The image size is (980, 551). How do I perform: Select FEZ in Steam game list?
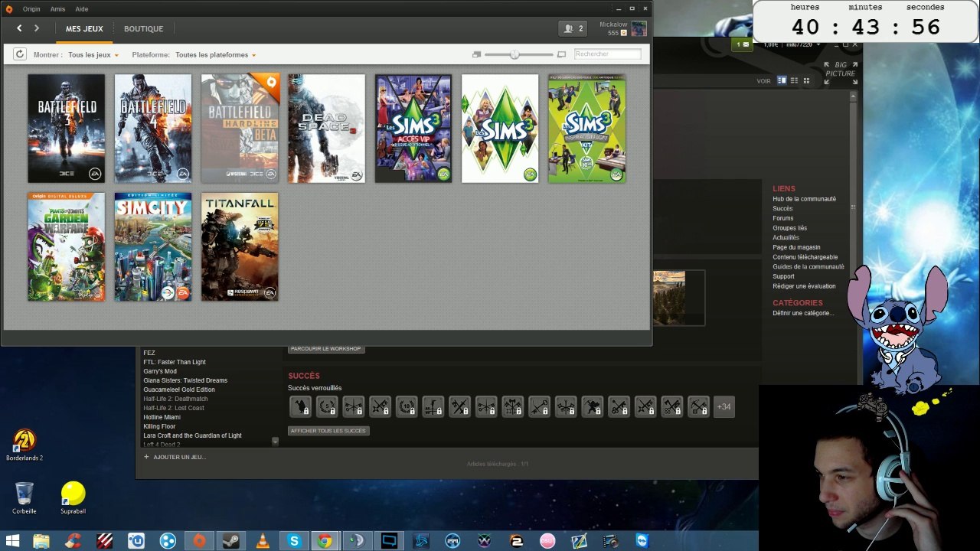(149, 353)
